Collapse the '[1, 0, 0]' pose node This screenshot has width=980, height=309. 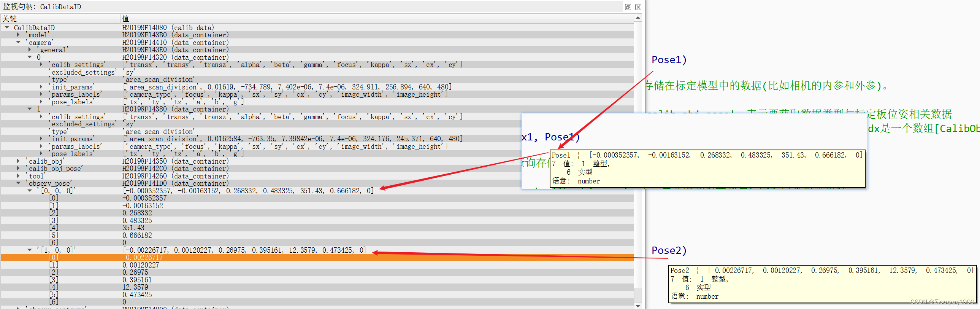point(29,250)
